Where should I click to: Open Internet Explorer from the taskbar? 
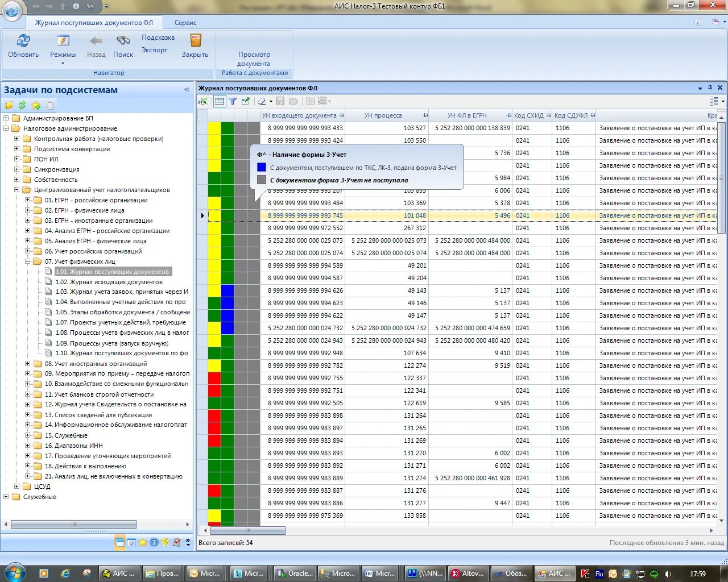click(65, 573)
